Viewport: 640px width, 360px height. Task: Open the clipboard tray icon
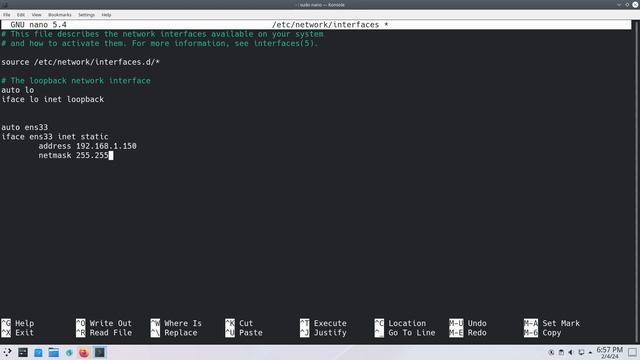pos(561,353)
